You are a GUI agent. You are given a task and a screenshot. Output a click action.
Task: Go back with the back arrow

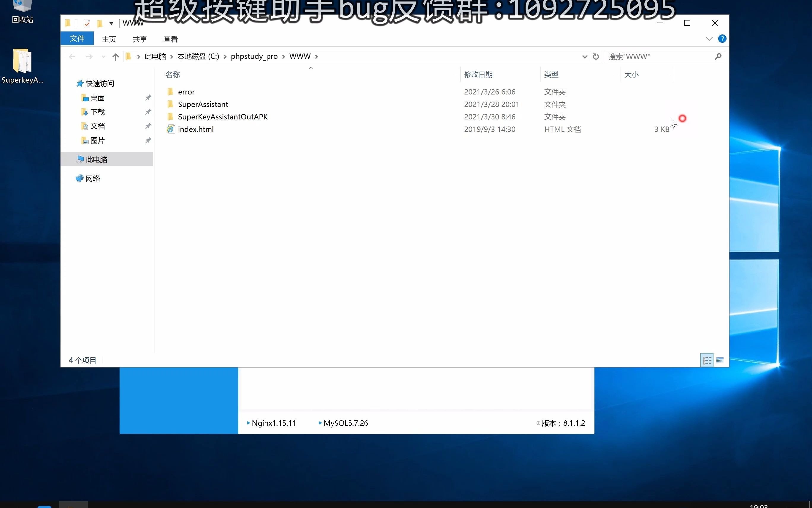point(72,56)
